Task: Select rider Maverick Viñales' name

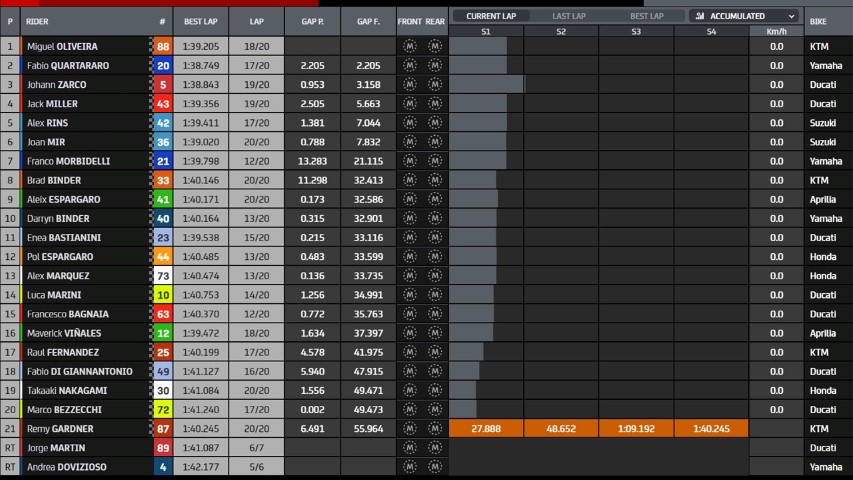Action: 64,333
